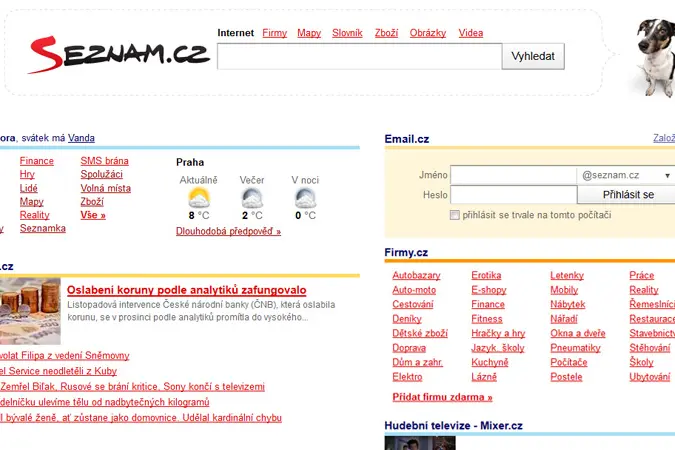Open the Práce category link
Image resolution: width=675 pixels, height=450 pixels.
pos(641,275)
